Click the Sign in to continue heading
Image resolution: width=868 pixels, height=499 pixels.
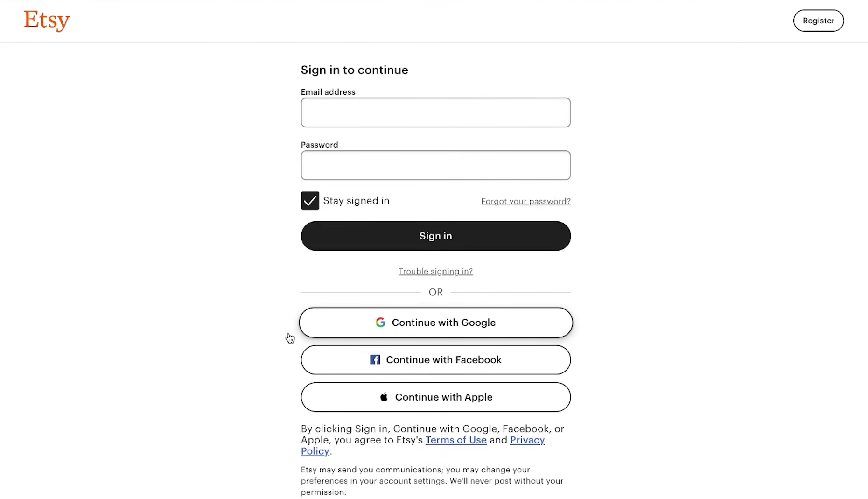pos(354,70)
